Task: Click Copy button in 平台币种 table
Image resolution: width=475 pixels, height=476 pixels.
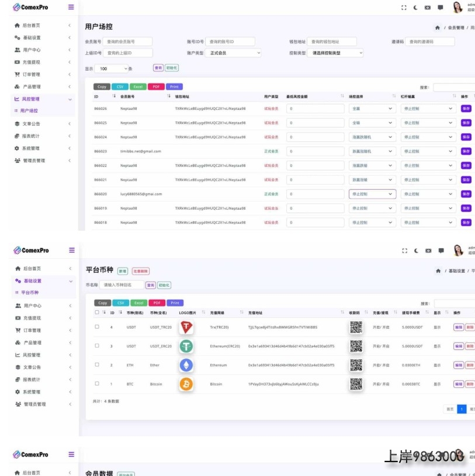Action: pyautogui.click(x=103, y=303)
